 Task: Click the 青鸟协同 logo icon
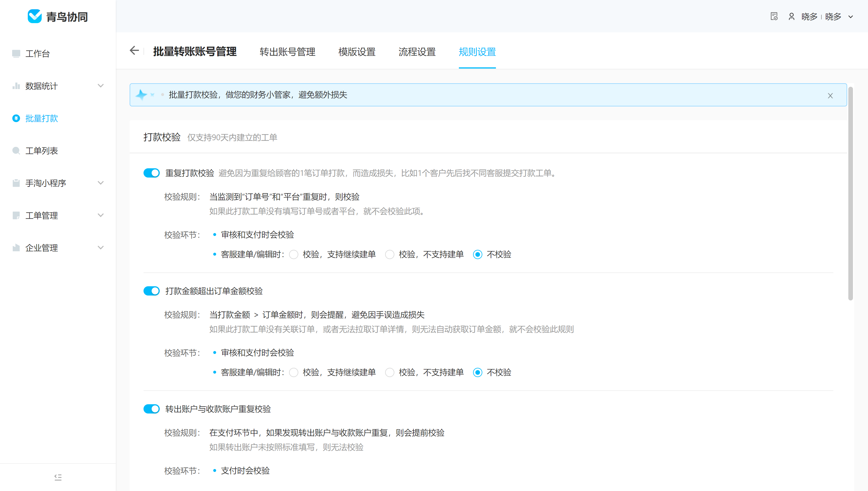point(34,16)
